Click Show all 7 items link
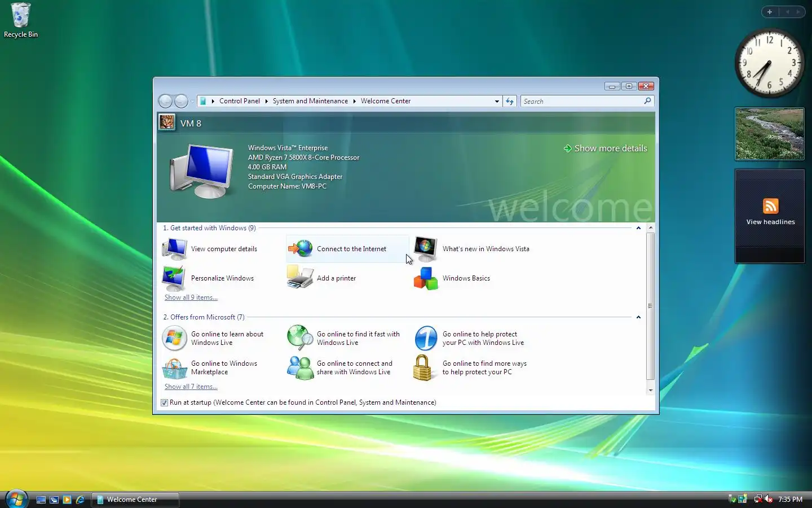Screen dimensions: 812x508 tap(191, 387)
